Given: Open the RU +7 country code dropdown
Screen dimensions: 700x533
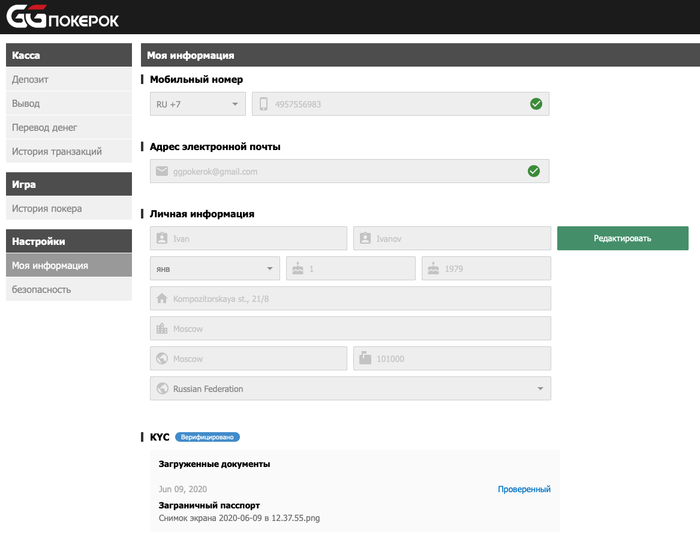Looking at the screenshot, I should click(198, 104).
